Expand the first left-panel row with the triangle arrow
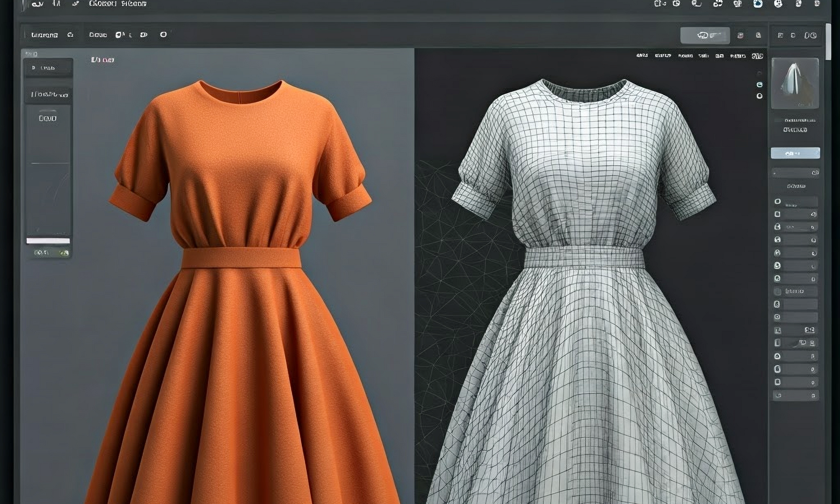This screenshot has height=504, width=840. point(48,68)
